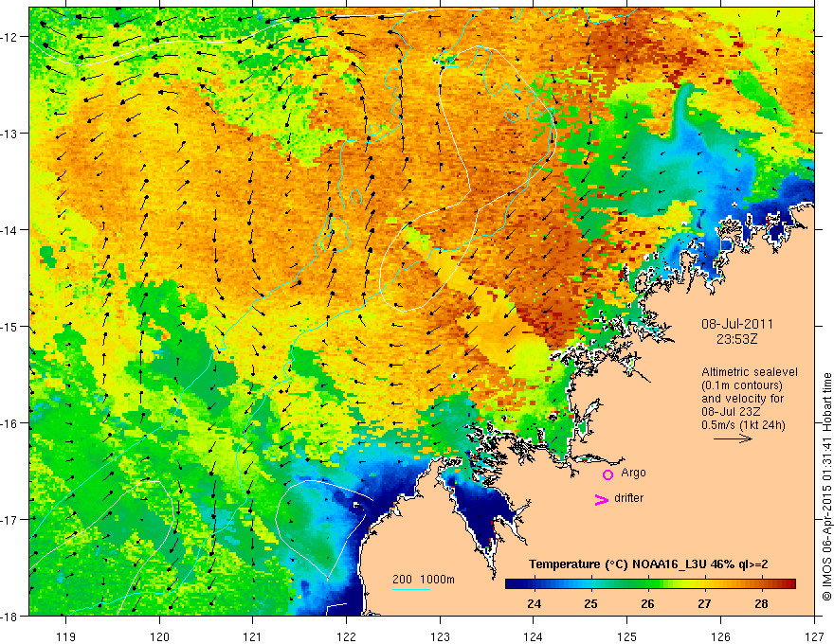
Task: Click colorbar label 28
Action: (x=761, y=603)
